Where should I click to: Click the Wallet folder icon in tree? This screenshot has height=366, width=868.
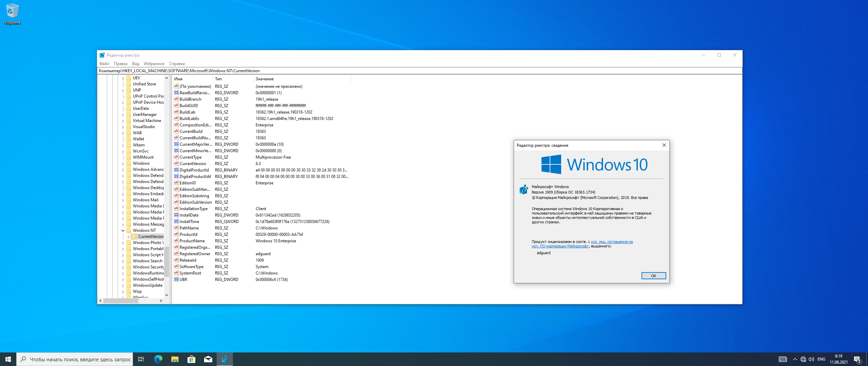pos(129,139)
